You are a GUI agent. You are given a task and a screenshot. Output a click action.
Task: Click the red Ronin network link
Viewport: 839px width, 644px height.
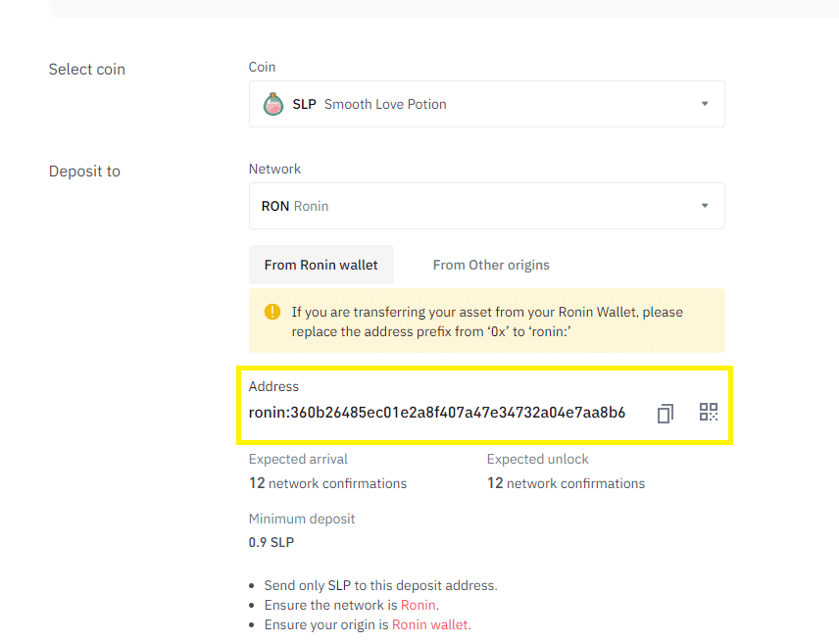pyautogui.click(x=418, y=605)
